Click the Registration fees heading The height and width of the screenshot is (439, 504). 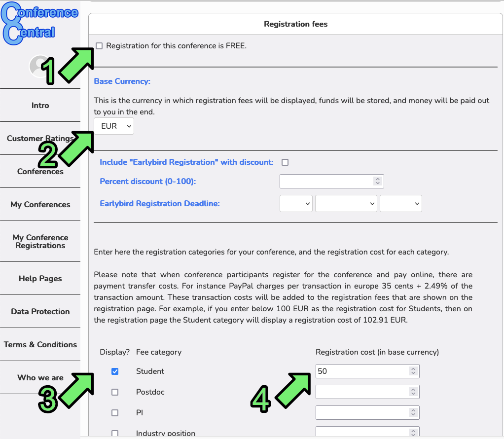[296, 24]
